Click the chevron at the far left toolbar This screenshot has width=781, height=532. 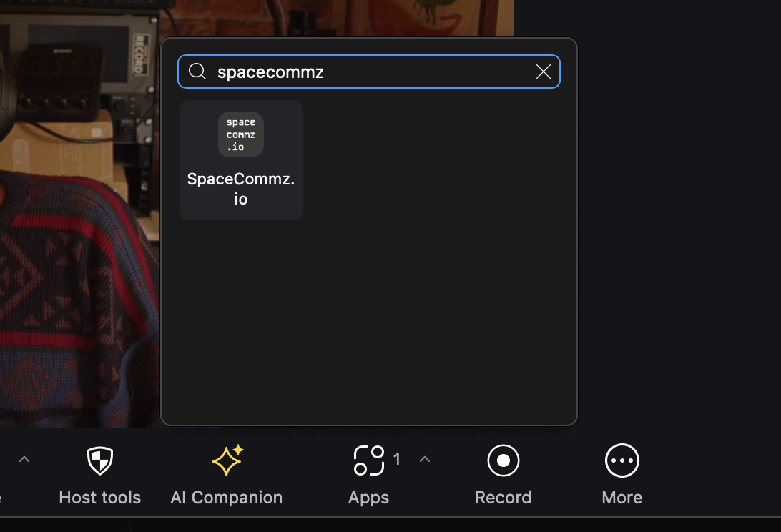pos(24,460)
